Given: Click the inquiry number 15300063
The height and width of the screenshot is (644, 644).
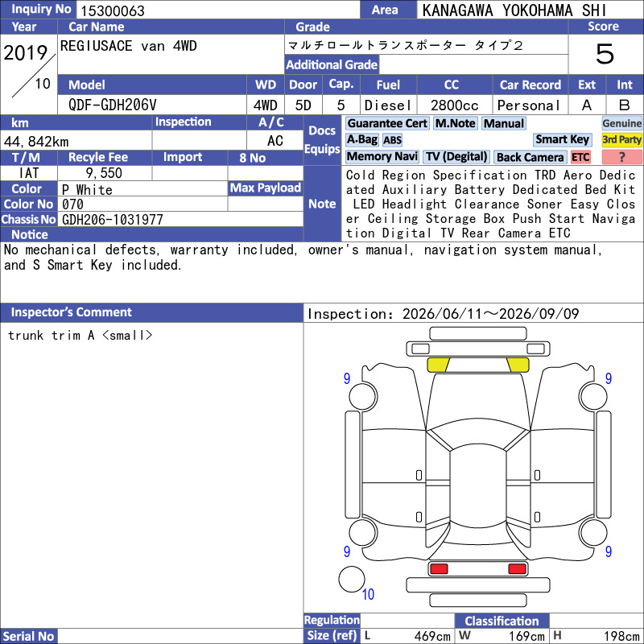Looking at the screenshot, I should 113,10.
